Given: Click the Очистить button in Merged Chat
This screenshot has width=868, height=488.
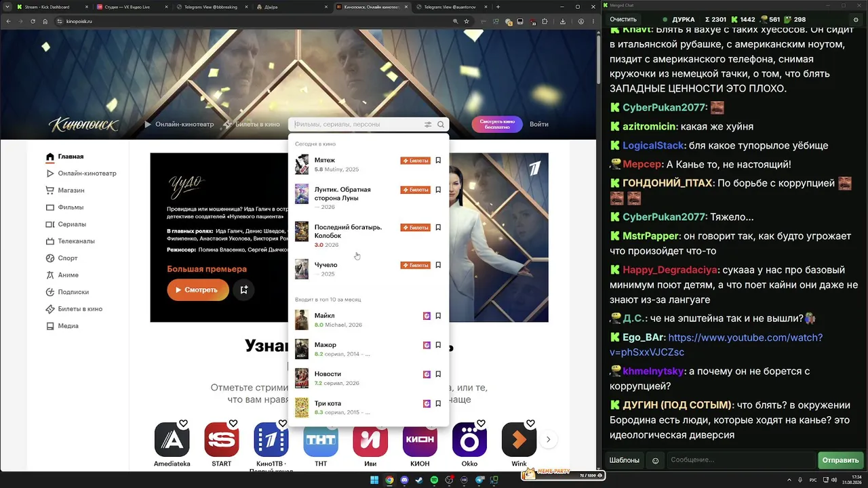Looking at the screenshot, I should [x=623, y=20].
